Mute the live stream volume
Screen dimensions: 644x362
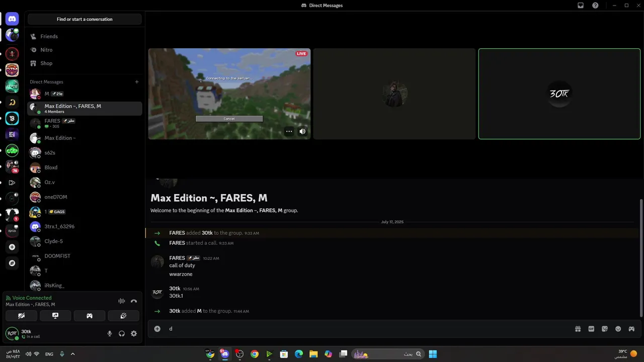302,131
